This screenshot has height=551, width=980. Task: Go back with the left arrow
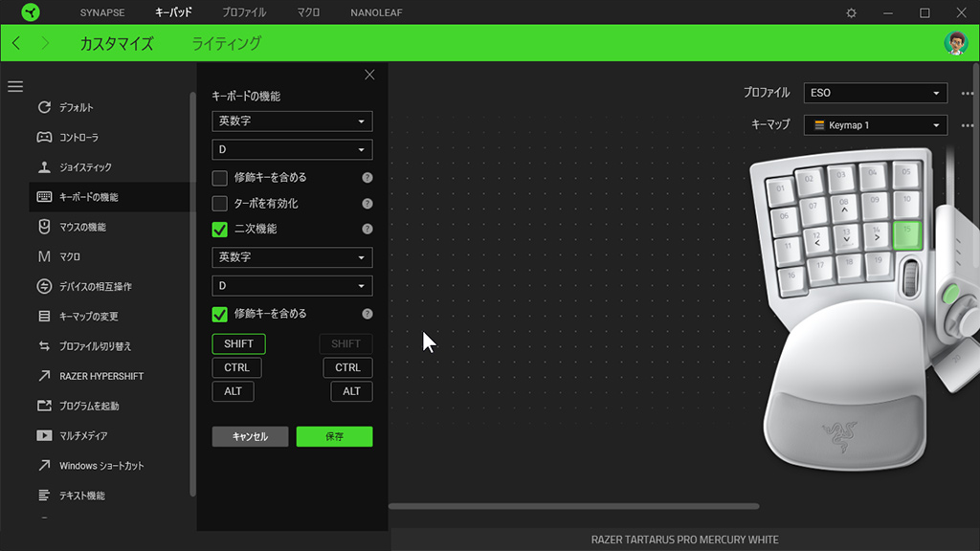tap(16, 43)
